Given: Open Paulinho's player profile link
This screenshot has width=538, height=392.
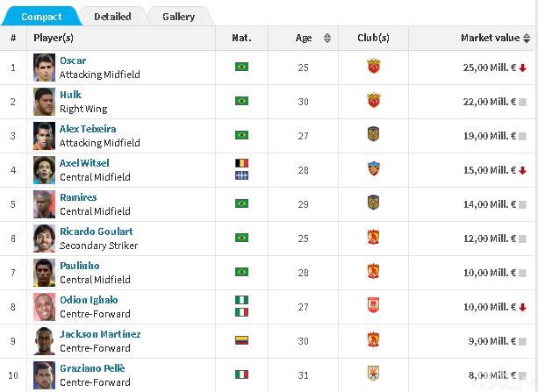Looking at the screenshot, I should tap(79, 266).
